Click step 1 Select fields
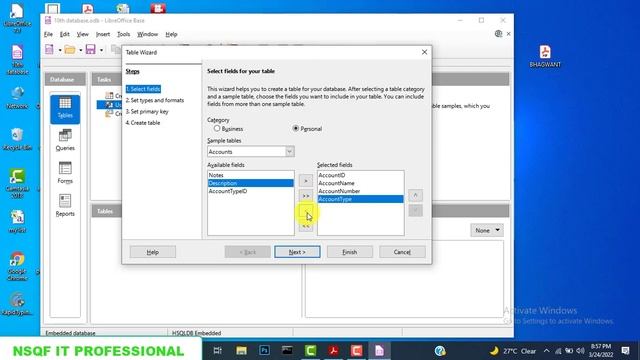Screen dimensions: 640x360 click(143, 89)
